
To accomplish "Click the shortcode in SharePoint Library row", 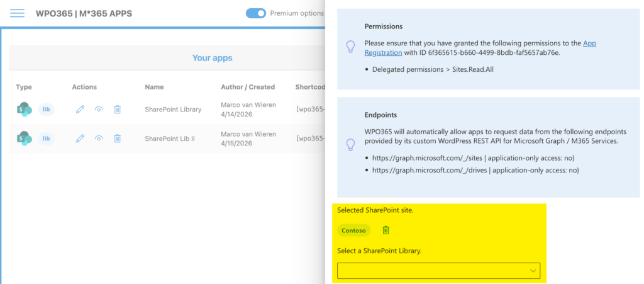I will pyautogui.click(x=310, y=110).
